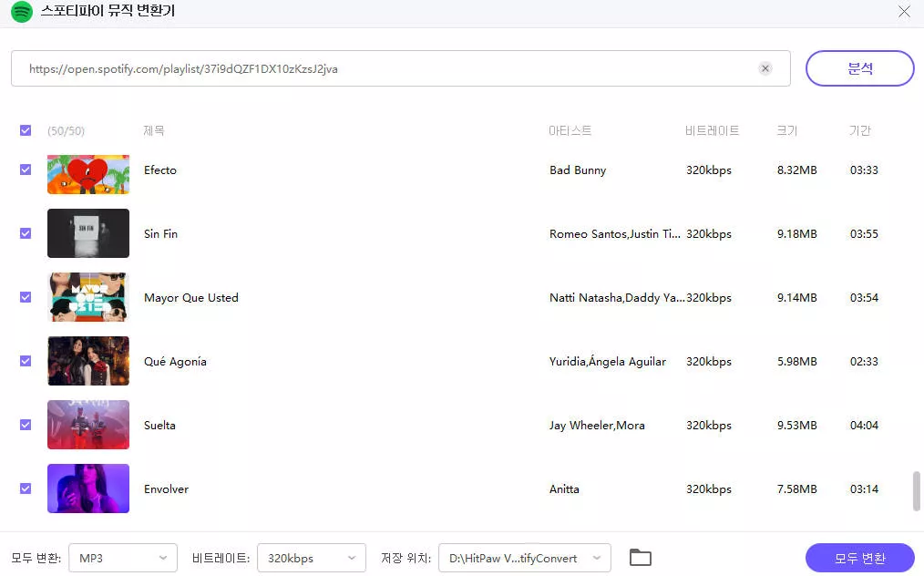Click the 아티스트 artist column header
This screenshot has height=576, width=924.
click(570, 130)
